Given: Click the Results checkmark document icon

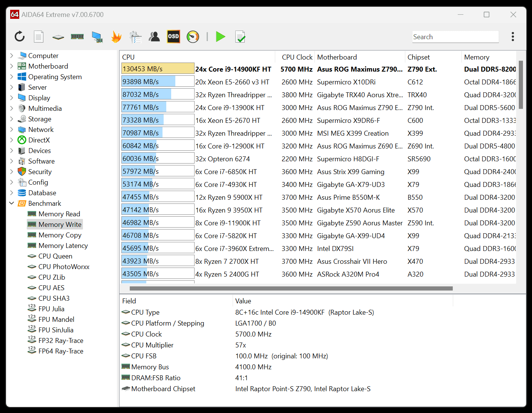Looking at the screenshot, I should tap(240, 37).
